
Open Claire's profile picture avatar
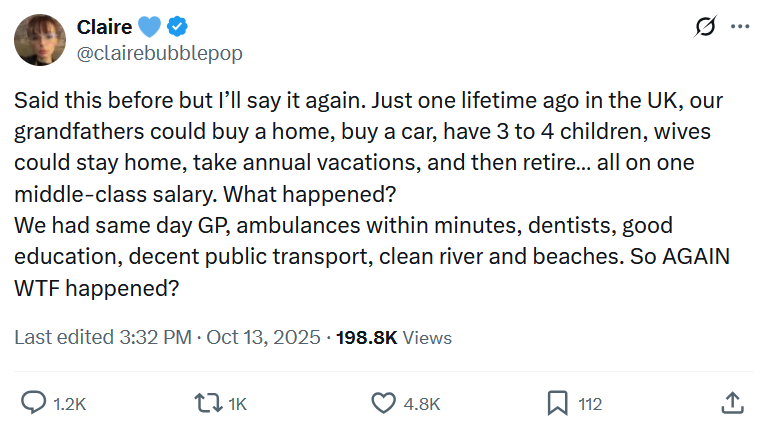(40, 39)
